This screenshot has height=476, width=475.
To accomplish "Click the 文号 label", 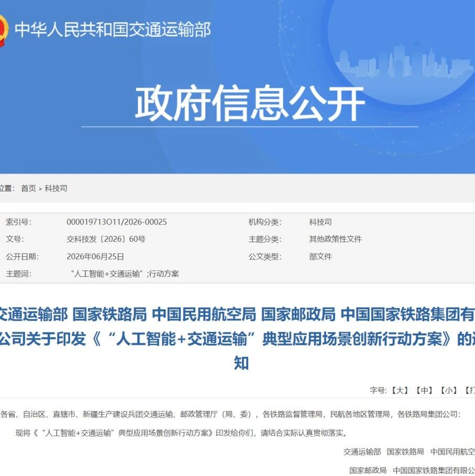I will (x=15, y=239).
